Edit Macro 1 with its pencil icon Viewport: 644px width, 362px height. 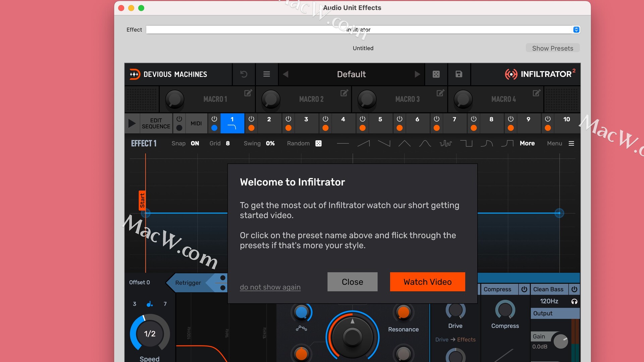click(x=248, y=93)
